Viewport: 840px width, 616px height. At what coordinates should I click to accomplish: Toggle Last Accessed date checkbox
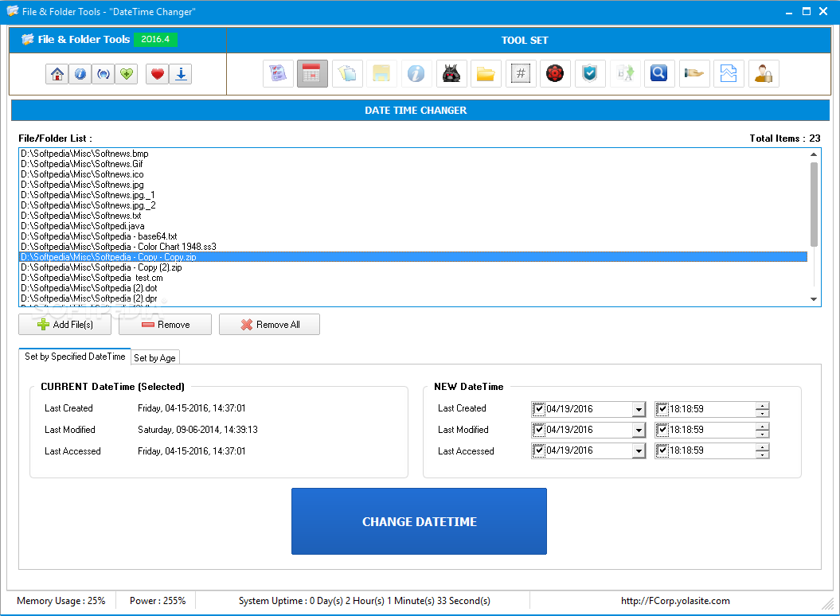tap(539, 450)
